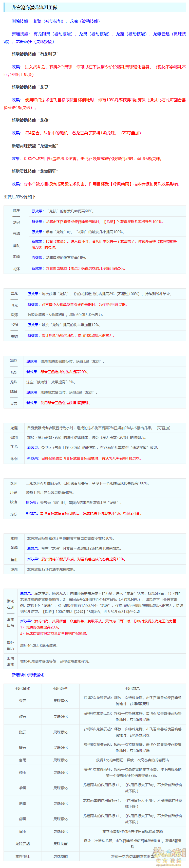Select the 踏涛 row in meridian table

14,315
